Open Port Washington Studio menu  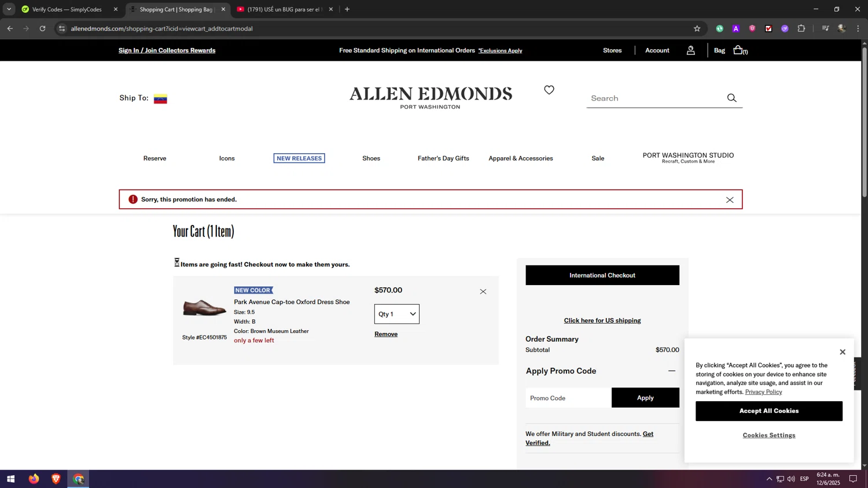[688, 158]
